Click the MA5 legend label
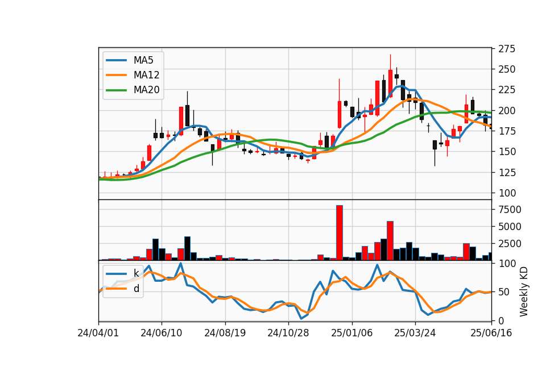 pyautogui.click(x=143, y=60)
